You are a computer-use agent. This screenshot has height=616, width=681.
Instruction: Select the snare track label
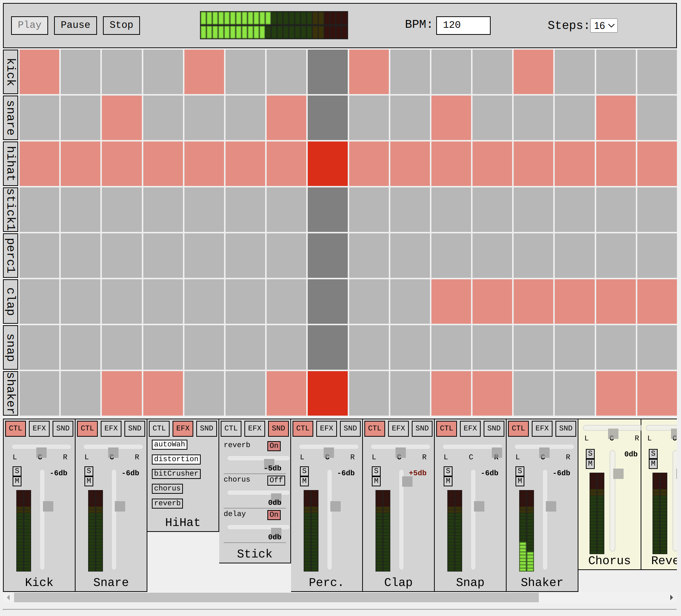coord(11,118)
